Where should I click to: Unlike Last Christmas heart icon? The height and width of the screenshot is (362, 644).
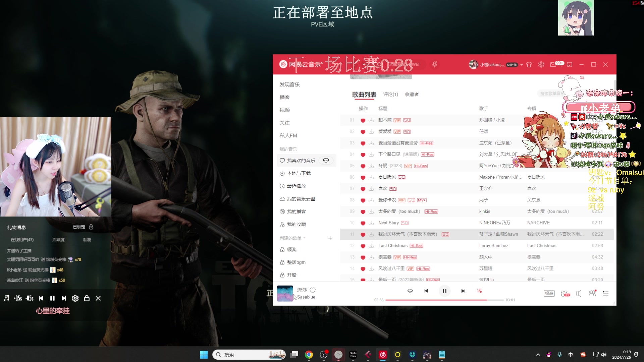(x=363, y=246)
